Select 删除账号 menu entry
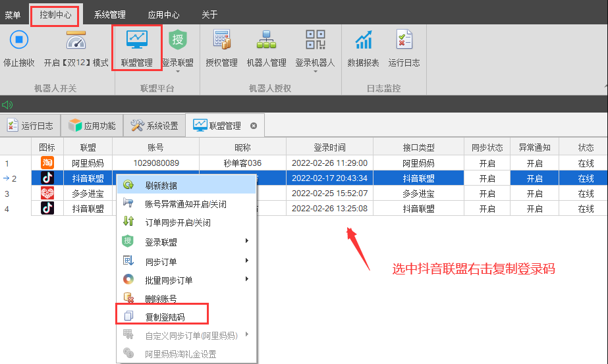The image size is (608, 364). (186, 298)
